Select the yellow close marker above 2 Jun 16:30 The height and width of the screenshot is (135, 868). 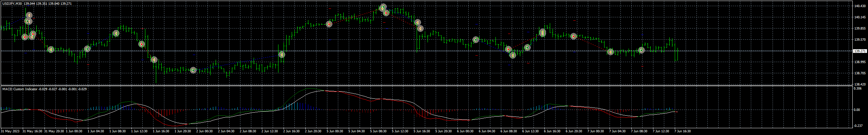tap(282, 54)
